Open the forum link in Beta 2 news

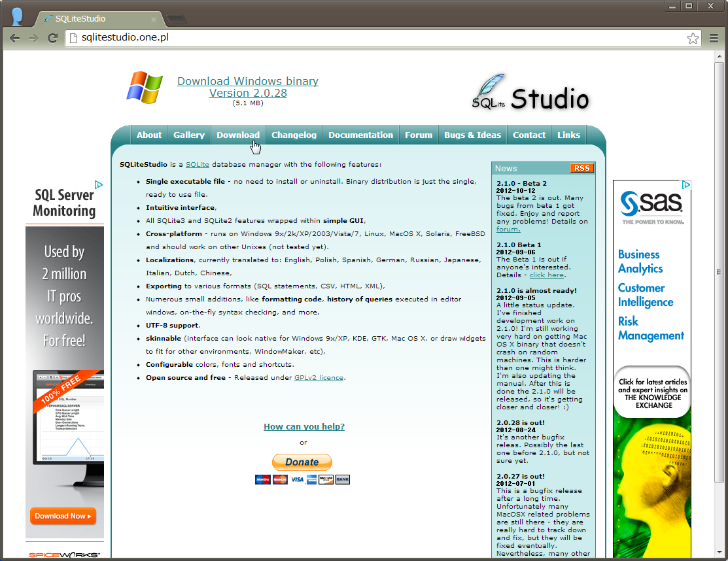[x=508, y=229]
